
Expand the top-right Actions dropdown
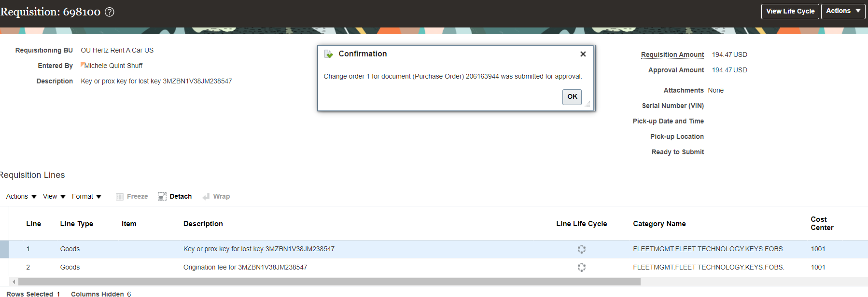[x=843, y=11]
